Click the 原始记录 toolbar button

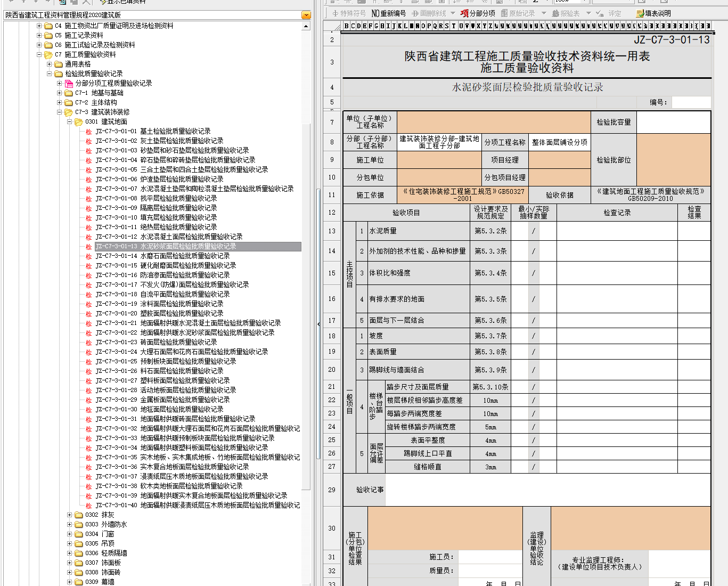coord(518,13)
